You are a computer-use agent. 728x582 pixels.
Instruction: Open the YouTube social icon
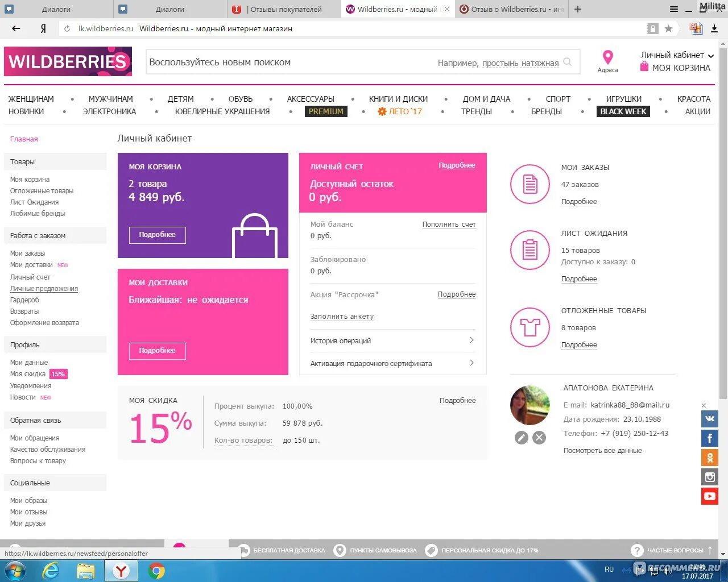point(709,496)
